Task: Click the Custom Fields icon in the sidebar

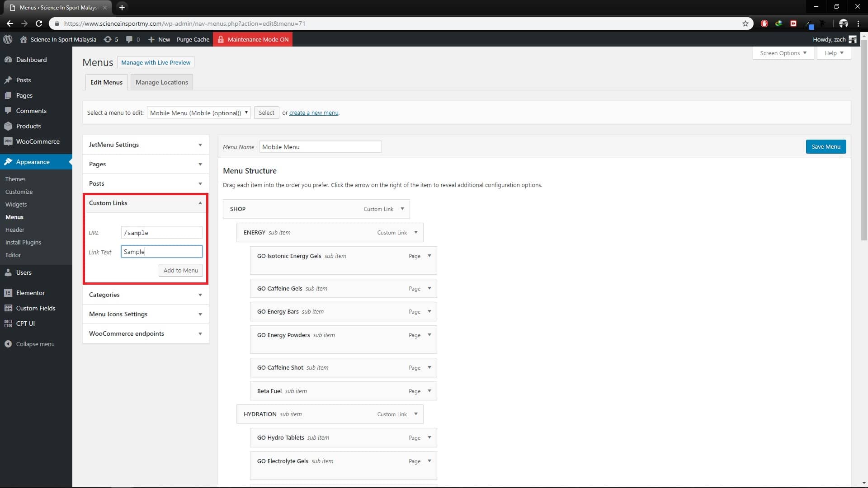Action: [x=8, y=308]
